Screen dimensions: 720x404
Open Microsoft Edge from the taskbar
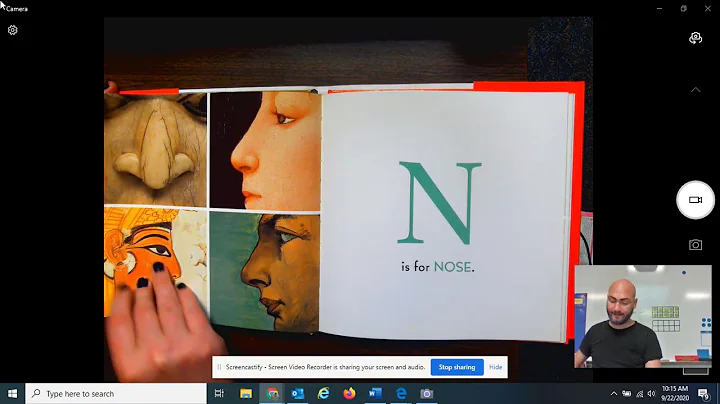[401, 393]
